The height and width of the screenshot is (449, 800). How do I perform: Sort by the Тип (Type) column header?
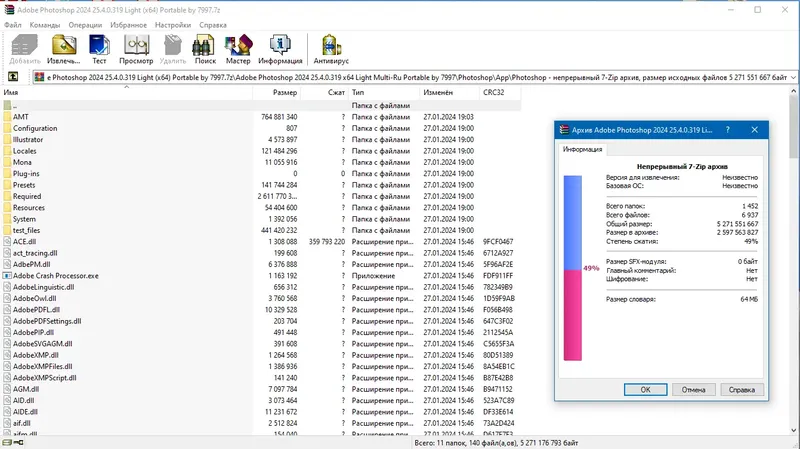384,92
